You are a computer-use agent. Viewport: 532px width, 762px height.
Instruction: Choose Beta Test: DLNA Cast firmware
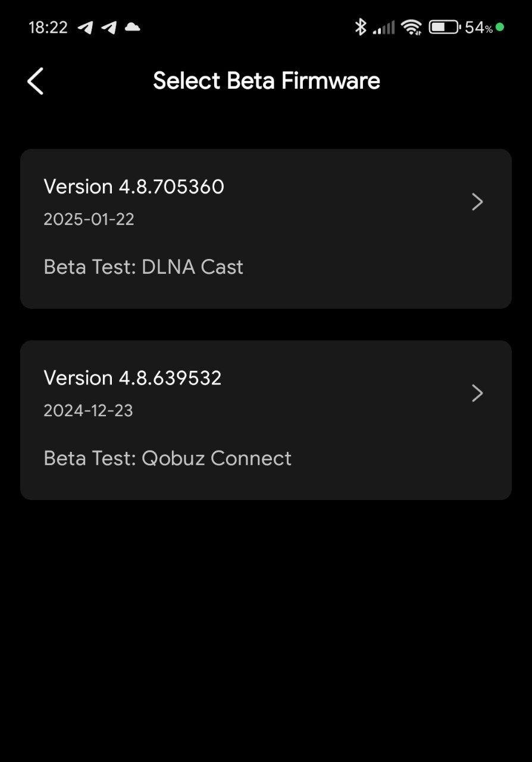pyautogui.click(x=143, y=267)
